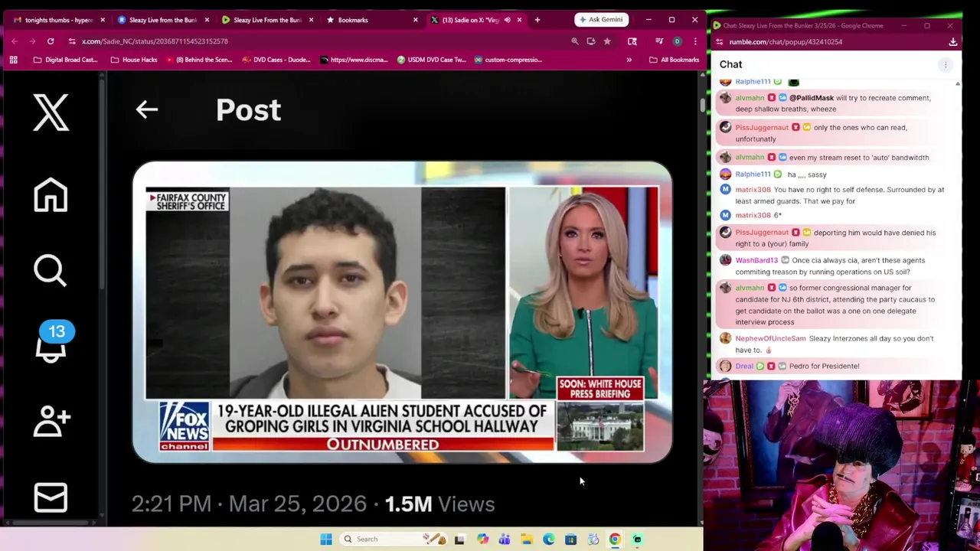Click the zoom magnifier in address bar
Screen dimensions: 980x551
point(574,41)
